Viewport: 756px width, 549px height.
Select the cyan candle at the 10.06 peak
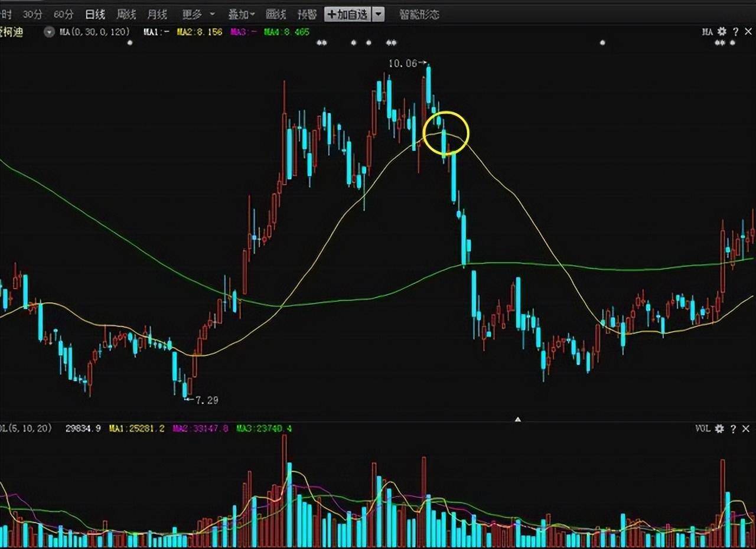click(x=429, y=86)
